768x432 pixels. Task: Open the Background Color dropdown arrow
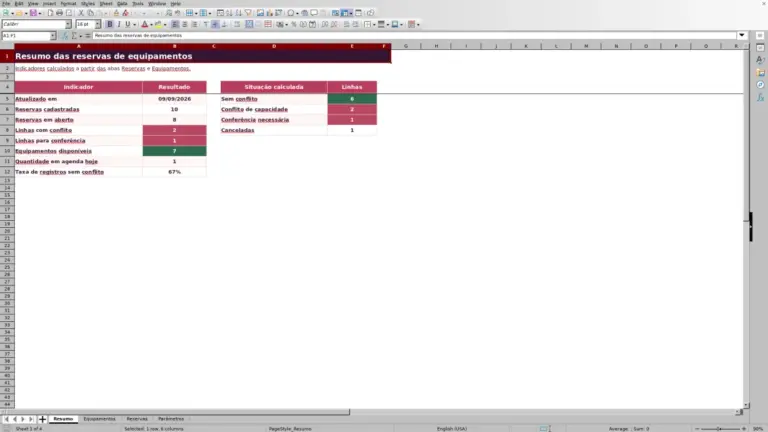[x=165, y=24]
